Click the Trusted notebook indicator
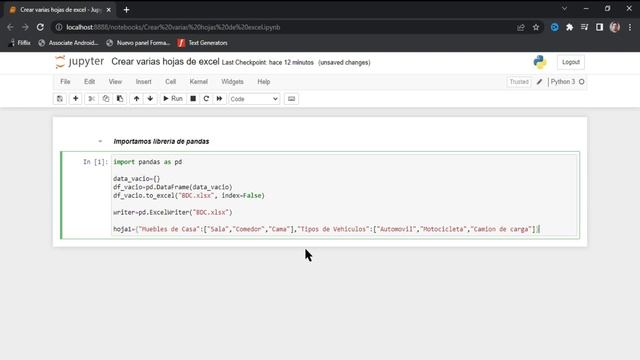Viewport: 640px width, 360px height. coord(519,82)
